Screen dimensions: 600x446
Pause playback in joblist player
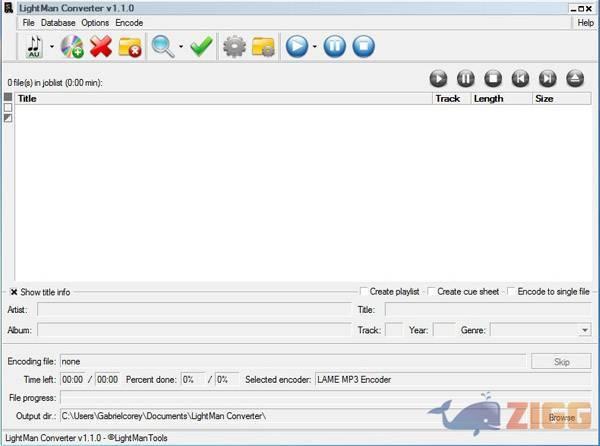point(466,79)
